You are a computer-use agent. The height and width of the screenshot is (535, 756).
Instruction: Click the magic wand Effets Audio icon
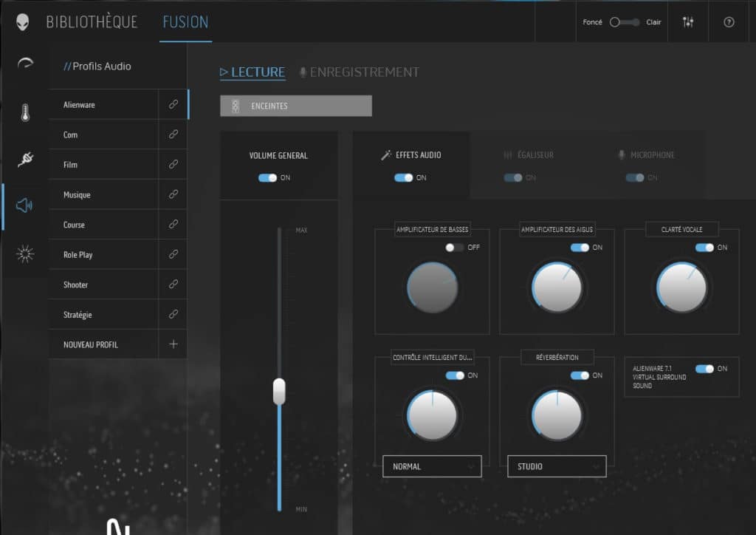tap(385, 155)
